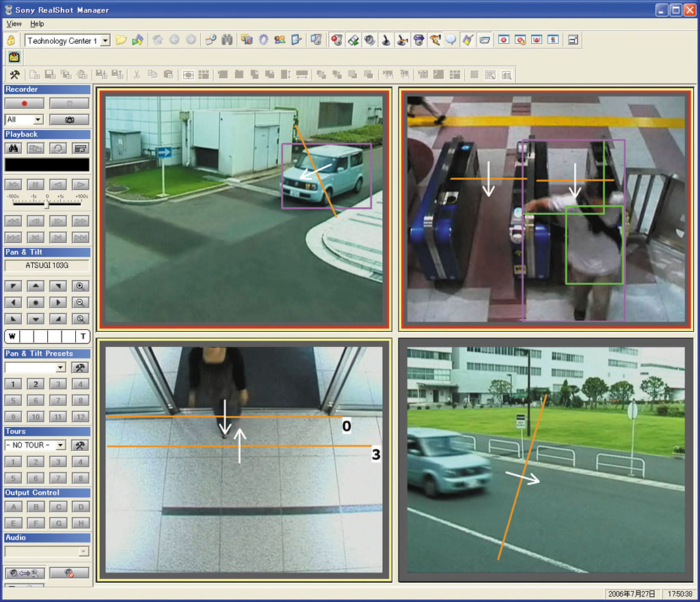
Task: Click the yellow envelope alarm icon
Action: coord(14,57)
